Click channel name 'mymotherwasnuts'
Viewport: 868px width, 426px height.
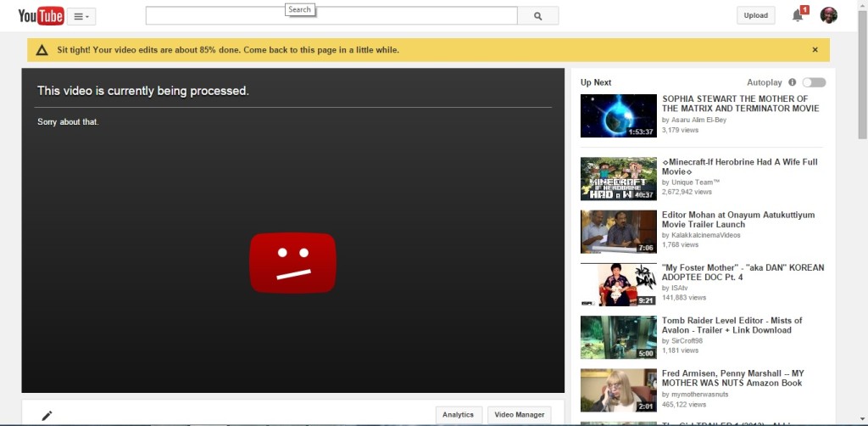699,395
